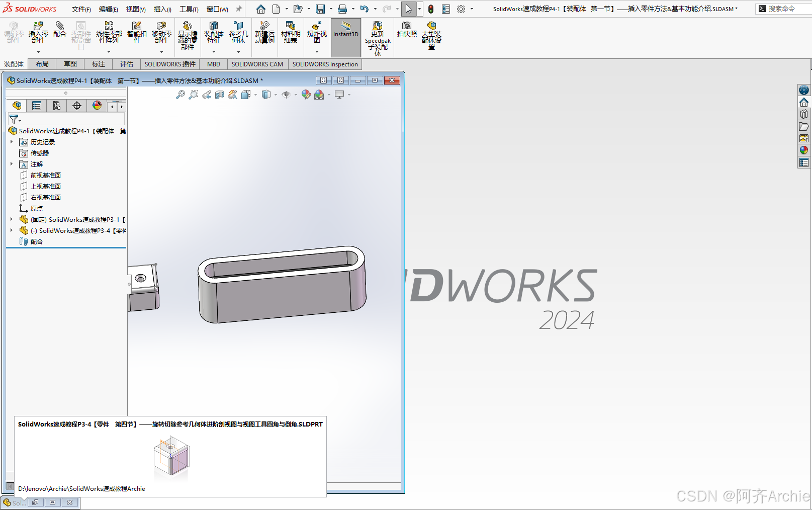Open the 材料明细表 (Bill of Materials) tool

tap(291, 32)
